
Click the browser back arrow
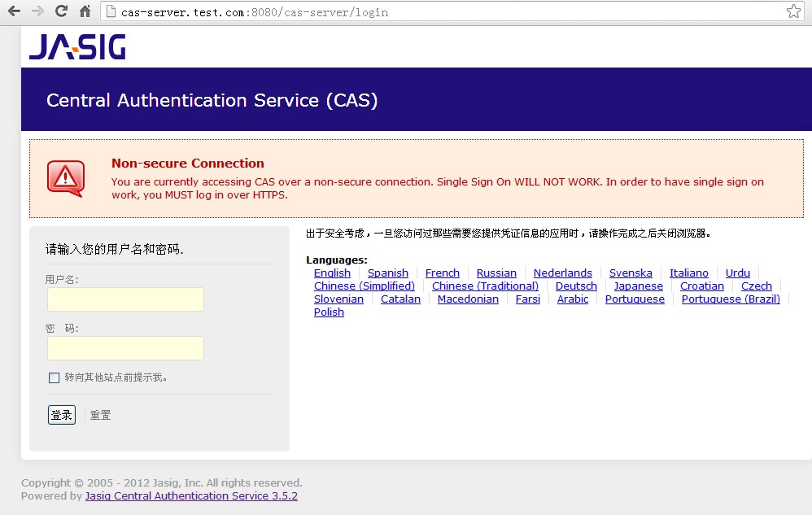(x=14, y=11)
